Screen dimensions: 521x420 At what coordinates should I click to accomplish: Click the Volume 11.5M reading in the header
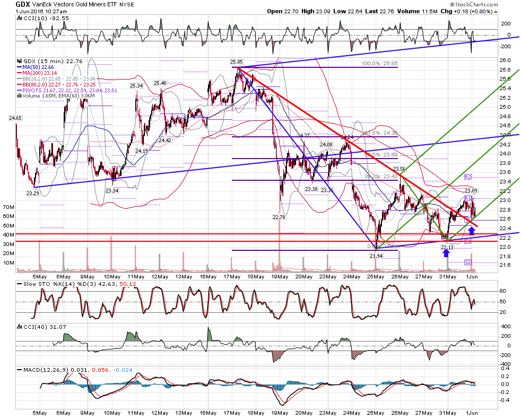pyautogui.click(x=418, y=11)
